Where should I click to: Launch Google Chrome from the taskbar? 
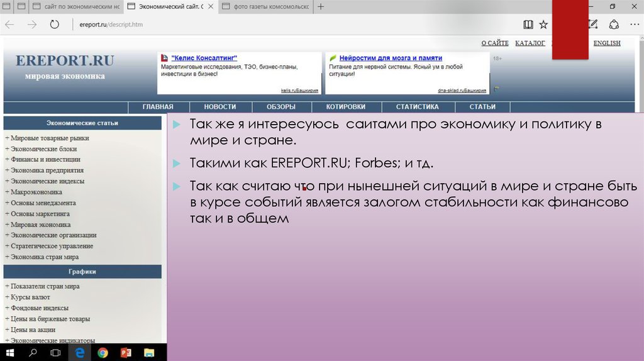[x=103, y=353]
